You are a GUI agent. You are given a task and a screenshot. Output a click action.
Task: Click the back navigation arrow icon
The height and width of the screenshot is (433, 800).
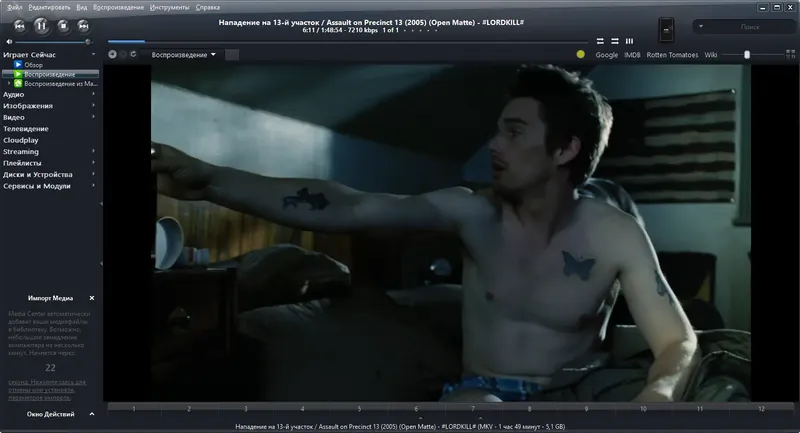[112, 54]
